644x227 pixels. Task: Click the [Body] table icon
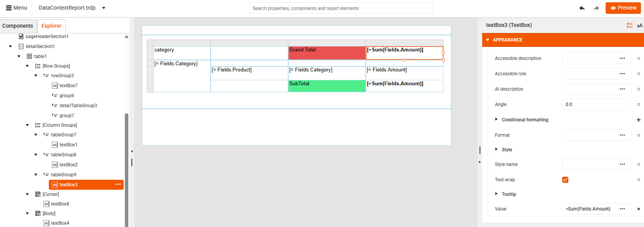(38, 214)
